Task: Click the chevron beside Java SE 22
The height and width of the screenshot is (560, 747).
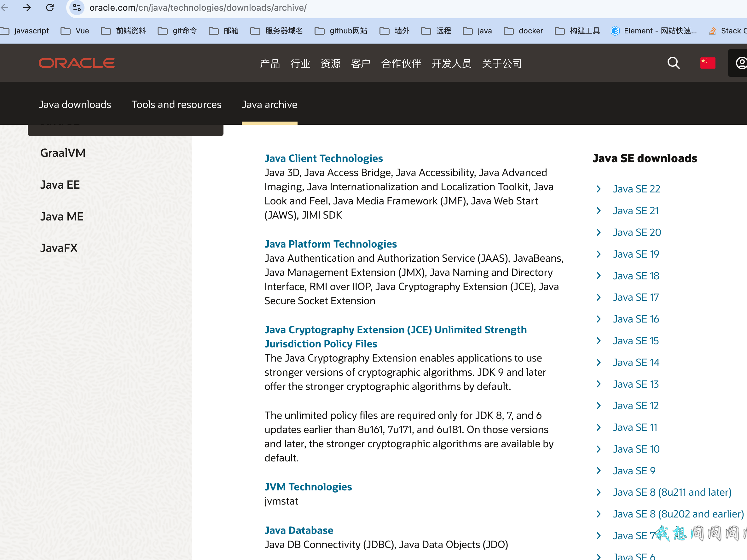Action: (x=599, y=189)
